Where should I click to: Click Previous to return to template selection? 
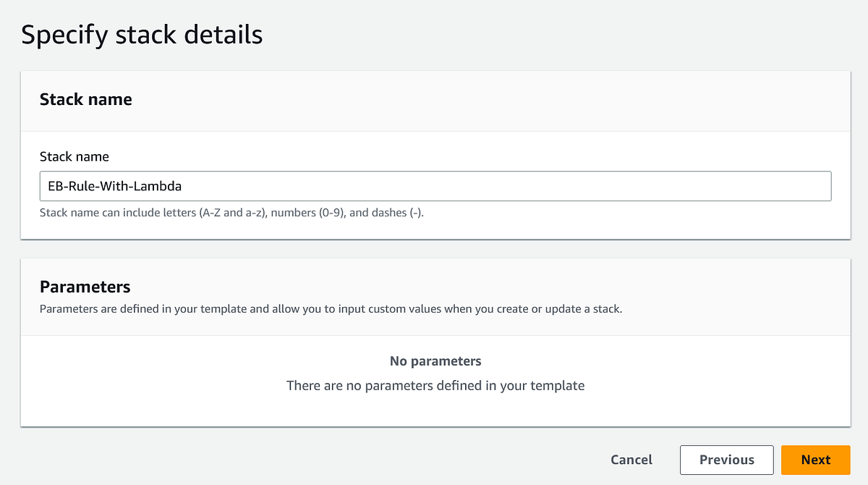(726, 460)
